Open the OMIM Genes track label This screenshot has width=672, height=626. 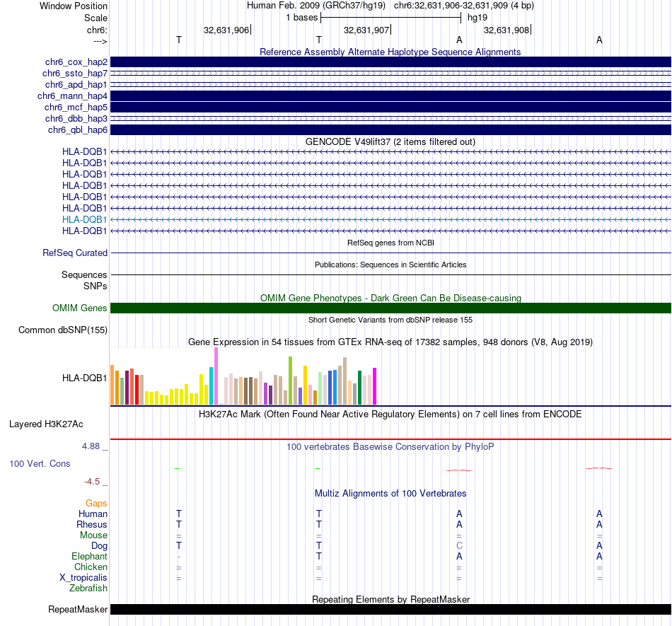(x=79, y=308)
